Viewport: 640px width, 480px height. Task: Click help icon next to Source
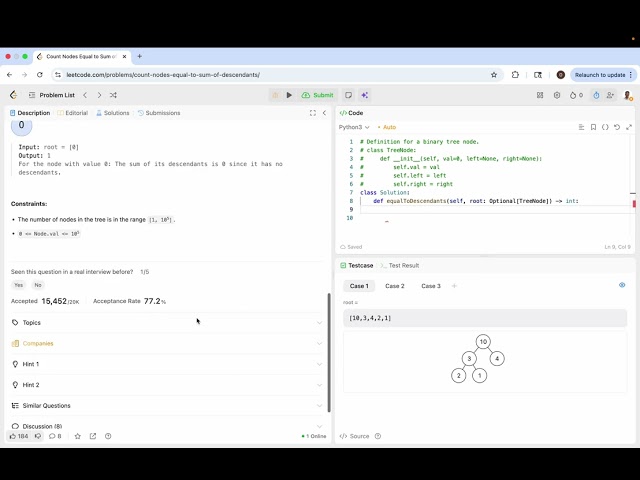pos(378,436)
